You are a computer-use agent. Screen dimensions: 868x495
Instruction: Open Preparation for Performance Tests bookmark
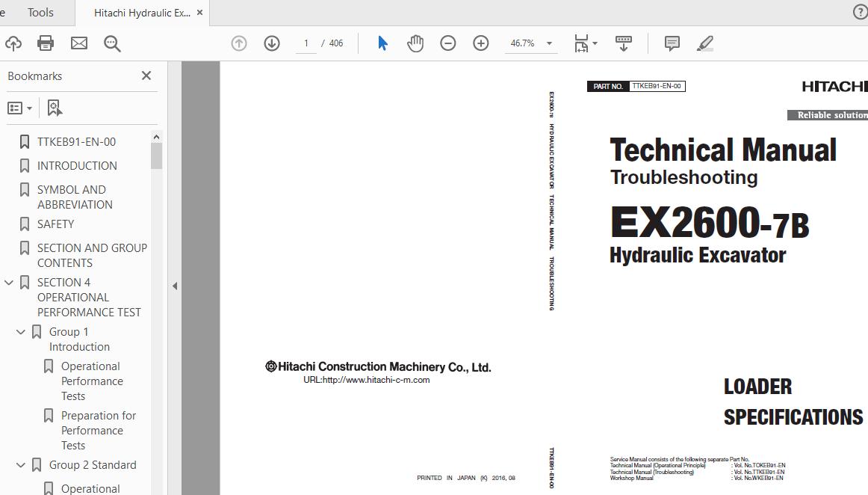pos(98,430)
